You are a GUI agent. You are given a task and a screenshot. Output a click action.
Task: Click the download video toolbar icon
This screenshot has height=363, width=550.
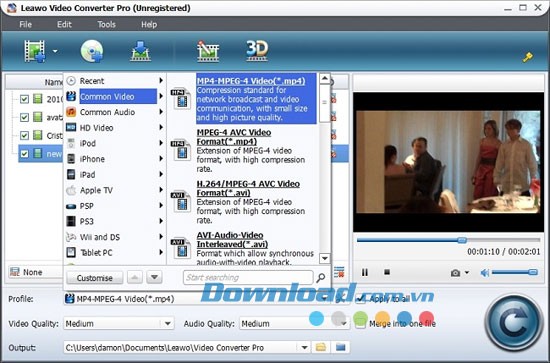point(140,51)
